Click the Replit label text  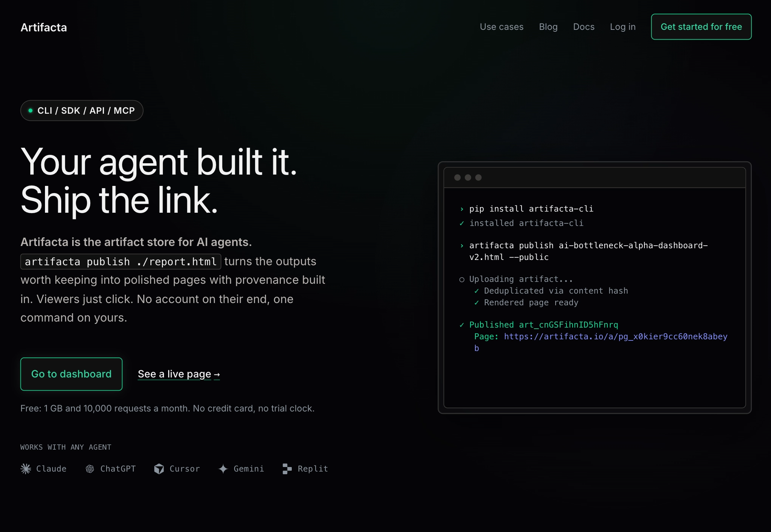[313, 469]
